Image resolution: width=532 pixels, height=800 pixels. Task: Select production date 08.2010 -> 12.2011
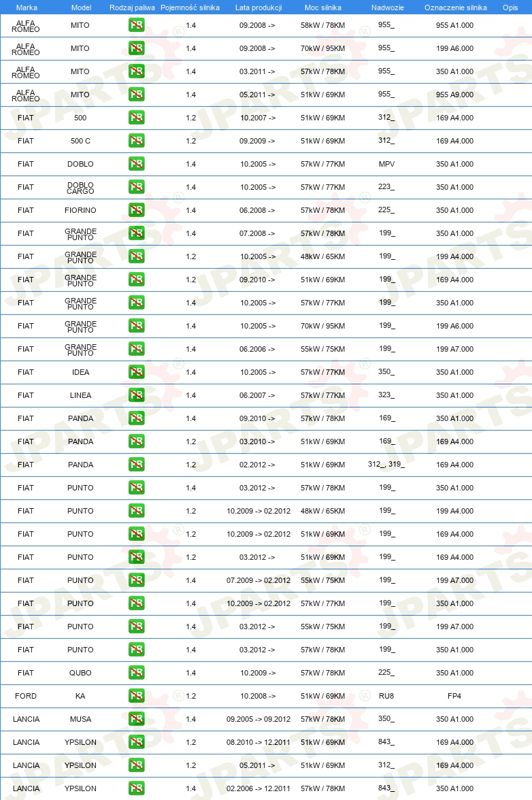click(259, 742)
